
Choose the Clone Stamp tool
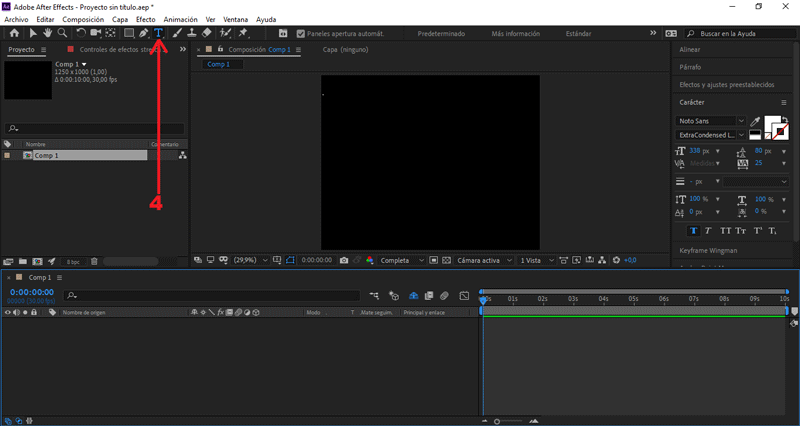tap(191, 33)
